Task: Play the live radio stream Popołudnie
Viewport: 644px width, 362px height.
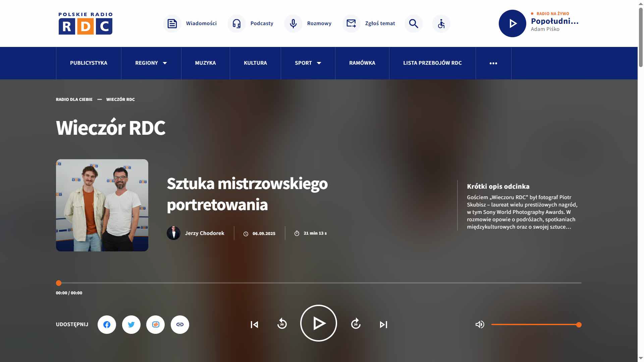Action: (x=512, y=23)
